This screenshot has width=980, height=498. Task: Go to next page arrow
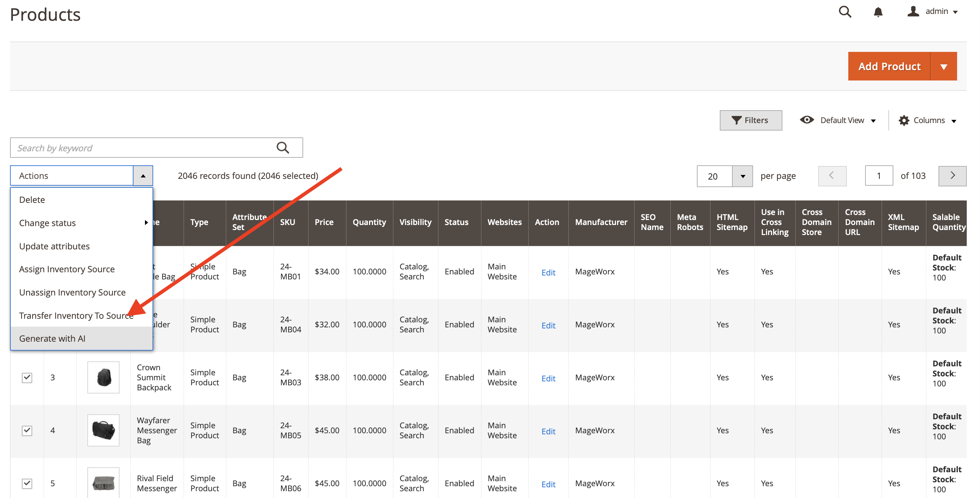point(952,176)
